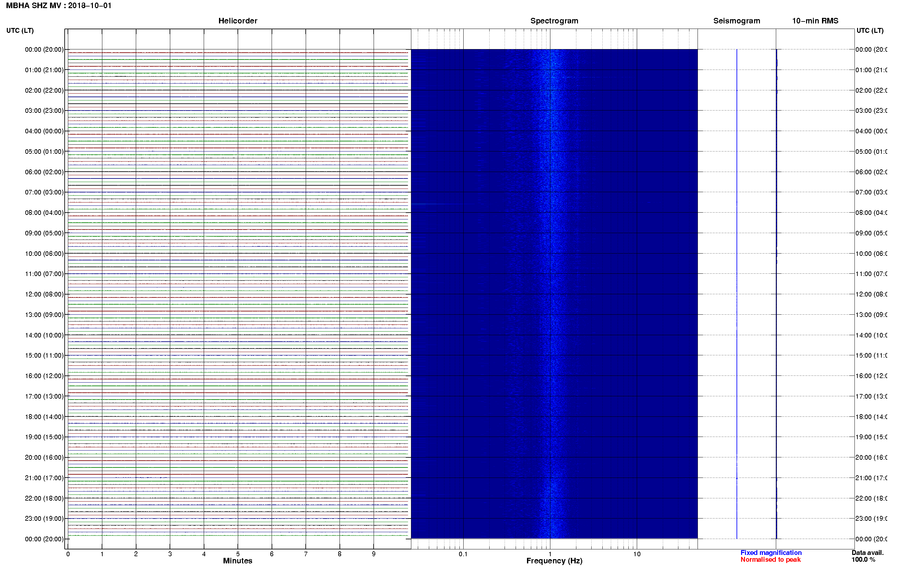The height and width of the screenshot is (578, 924).
Task: Select the 10-min RMS panel heading
Action: pos(815,21)
